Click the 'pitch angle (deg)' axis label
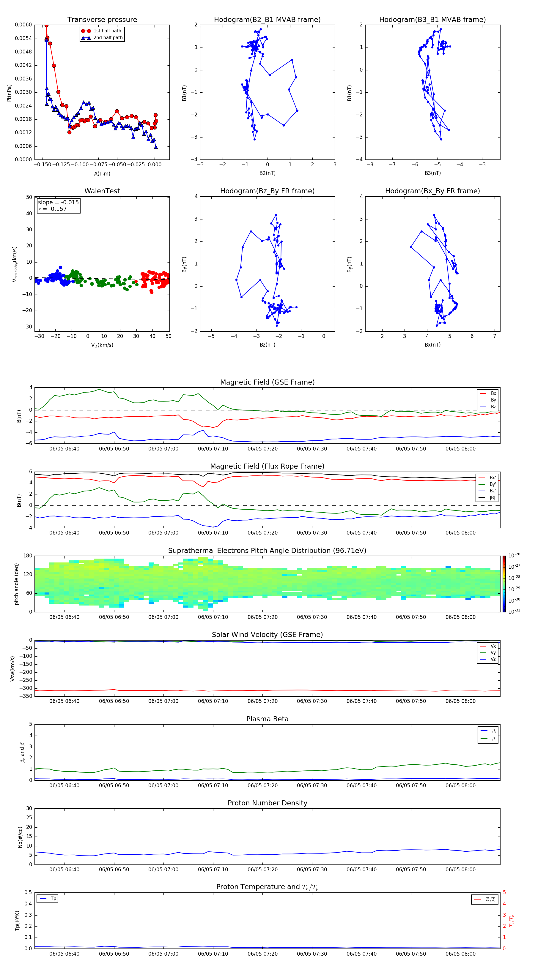The width and height of the screenshot is (535, 980). (16, 584)
